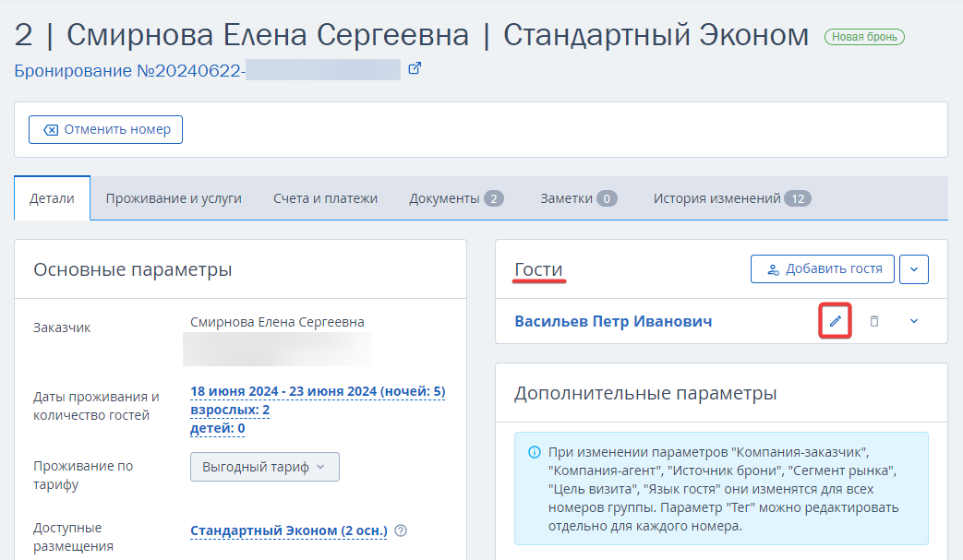Click the Отменить номер button

point(105,129)
